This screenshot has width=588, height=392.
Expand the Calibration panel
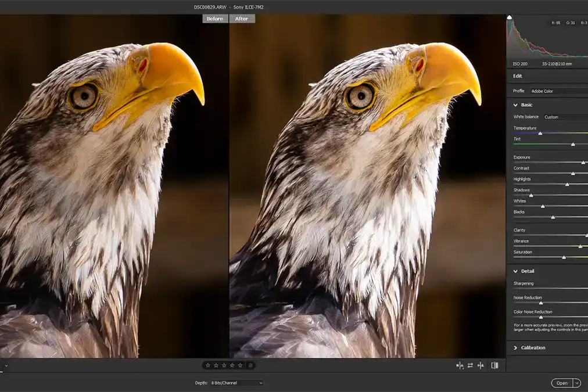[515, 348]
